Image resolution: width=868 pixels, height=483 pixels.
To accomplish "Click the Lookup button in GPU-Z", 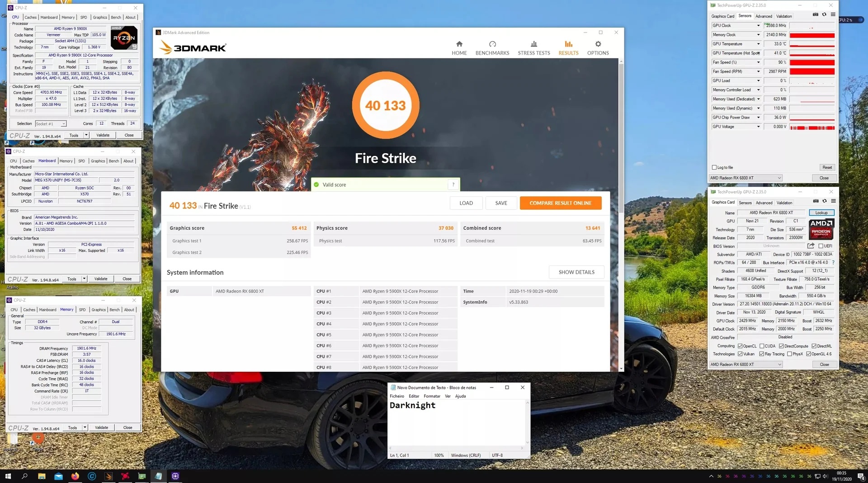I will tap(821, 213).
